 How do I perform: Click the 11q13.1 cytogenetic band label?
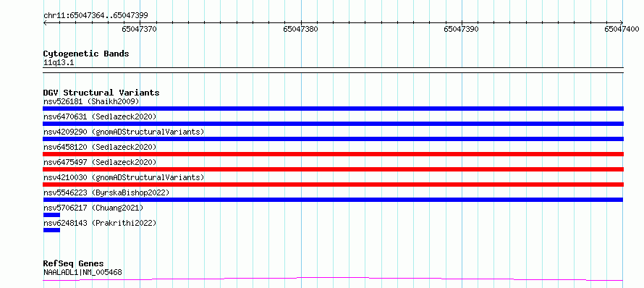pos(59,63)
